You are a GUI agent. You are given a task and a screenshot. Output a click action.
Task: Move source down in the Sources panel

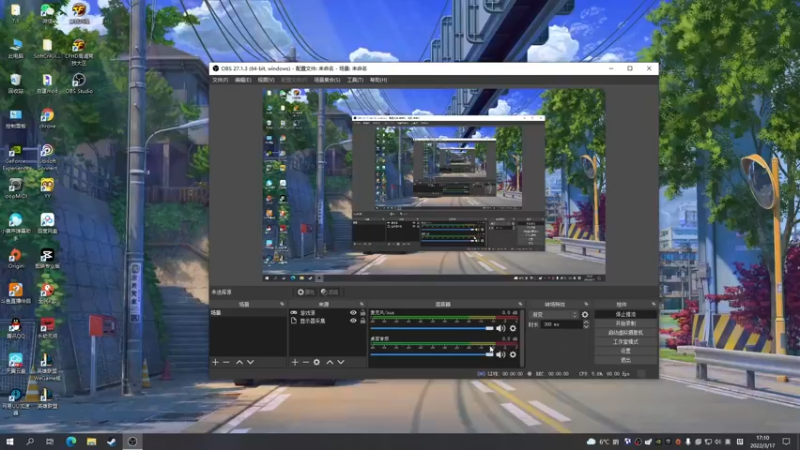click(x=341, y=362)
